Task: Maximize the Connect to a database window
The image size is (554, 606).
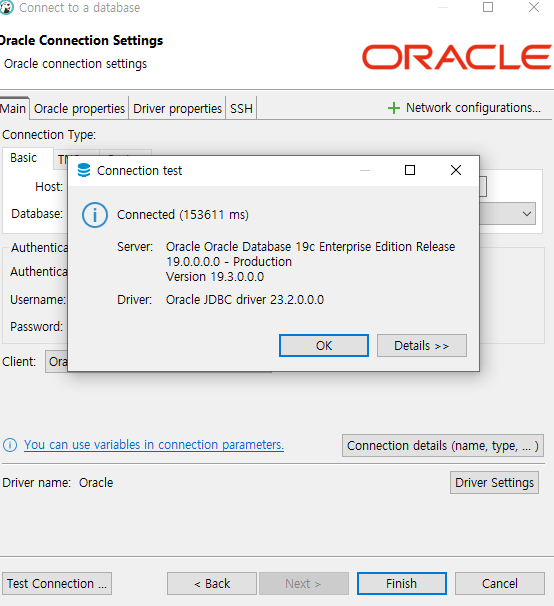Action: point(488,7)
